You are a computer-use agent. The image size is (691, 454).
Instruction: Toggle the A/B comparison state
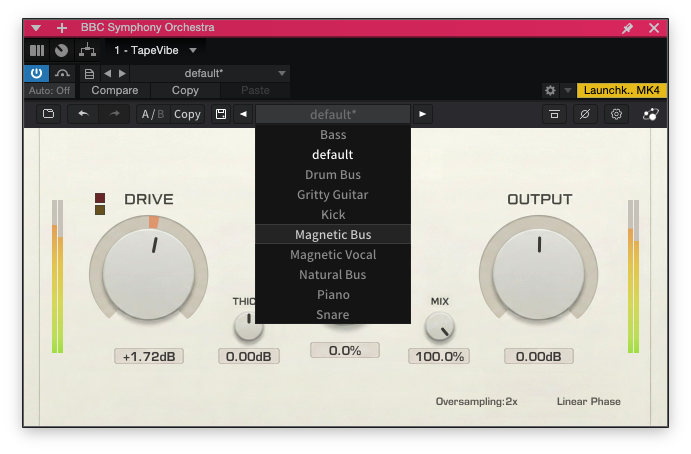tap(153, 114)
